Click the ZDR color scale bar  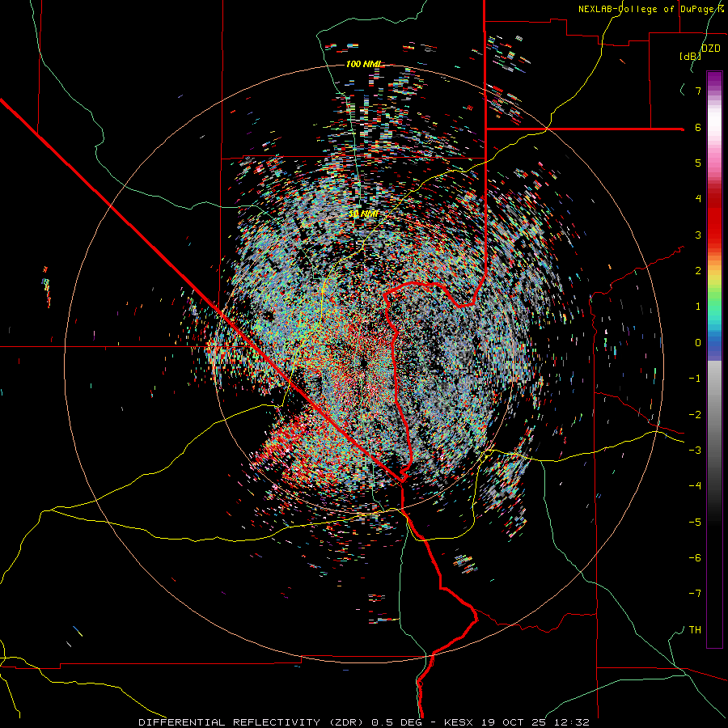point(714,359)
